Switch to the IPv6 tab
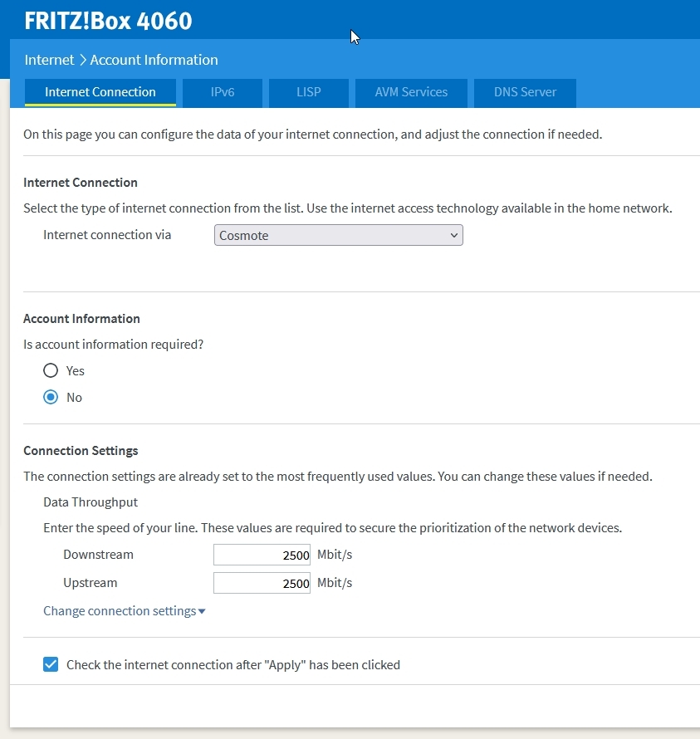This screenshot has height=739, width=700. [223, 92]
